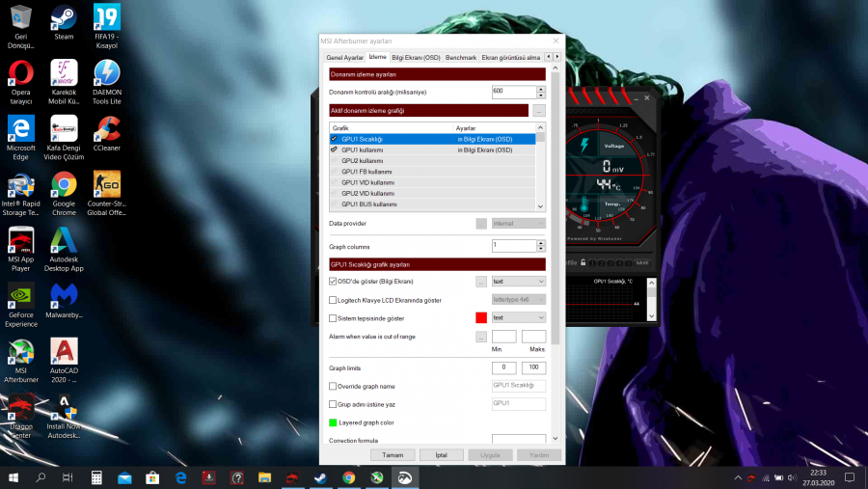Open Steam desktop shortcut

click(64, 23)
